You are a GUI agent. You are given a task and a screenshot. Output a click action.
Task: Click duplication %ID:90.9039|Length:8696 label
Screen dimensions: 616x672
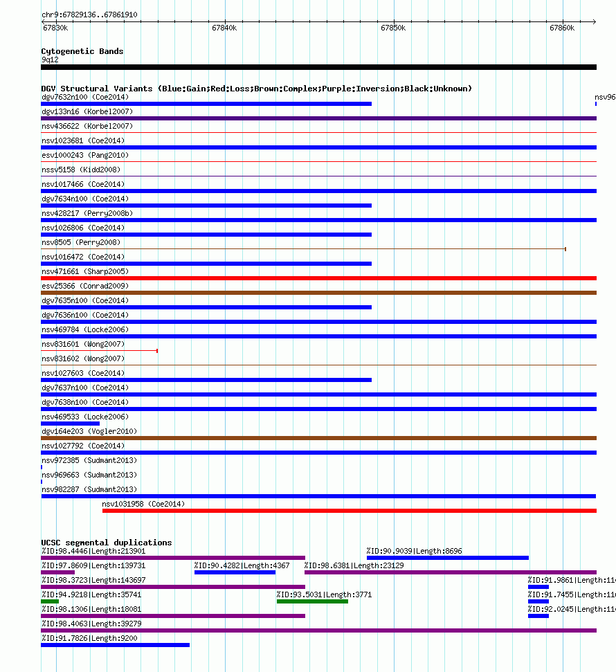(414, 552)
